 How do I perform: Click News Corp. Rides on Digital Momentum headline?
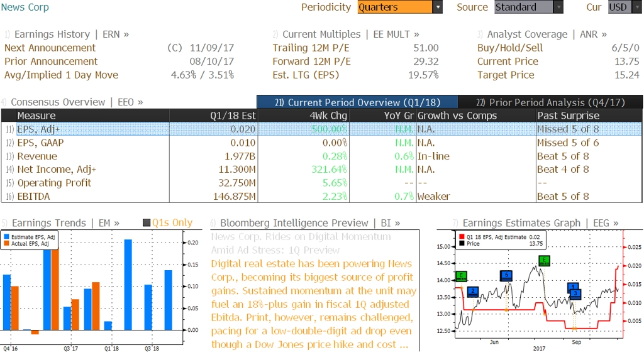301,243
